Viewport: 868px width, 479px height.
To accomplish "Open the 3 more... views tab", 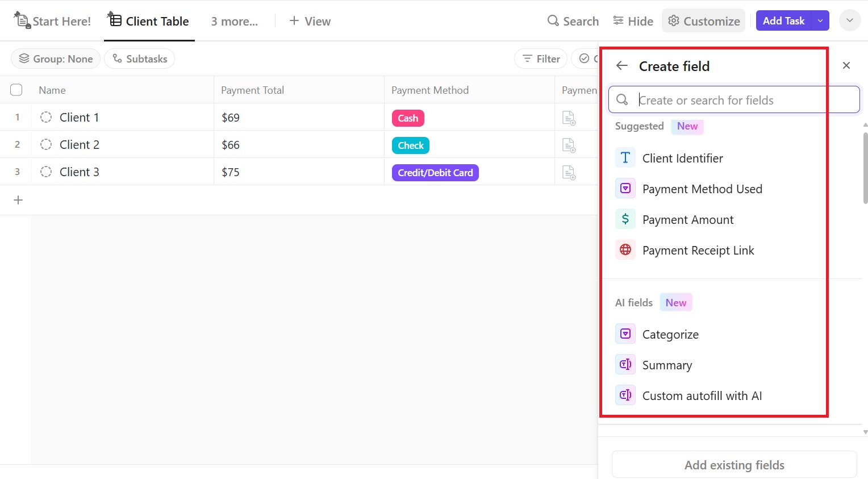I will tap(234, 21).
